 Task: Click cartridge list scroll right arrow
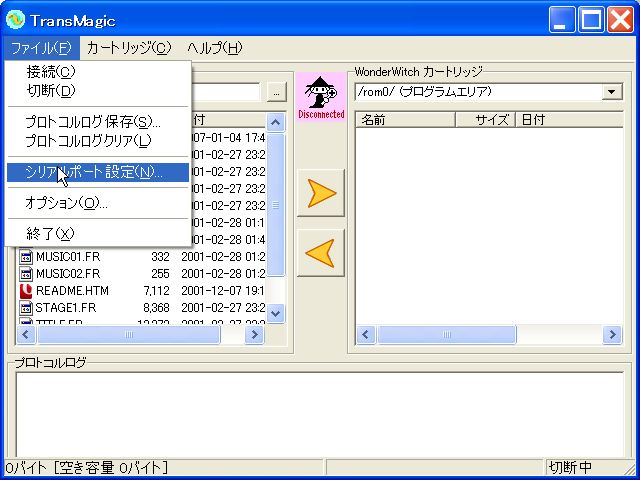612,335
